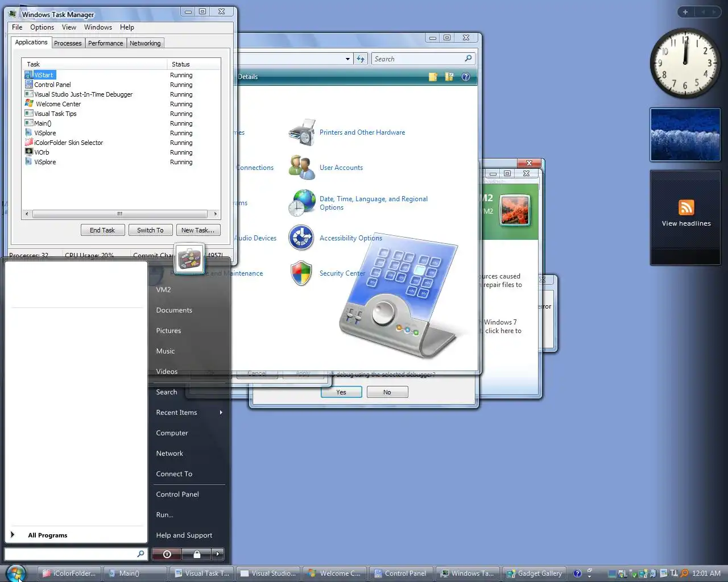Image resolution: width=728 pixels, height=582 pixels.
Task: Select iColorFolder Skin Selector task
Action: pyautogui.click(x=121, y=143)
